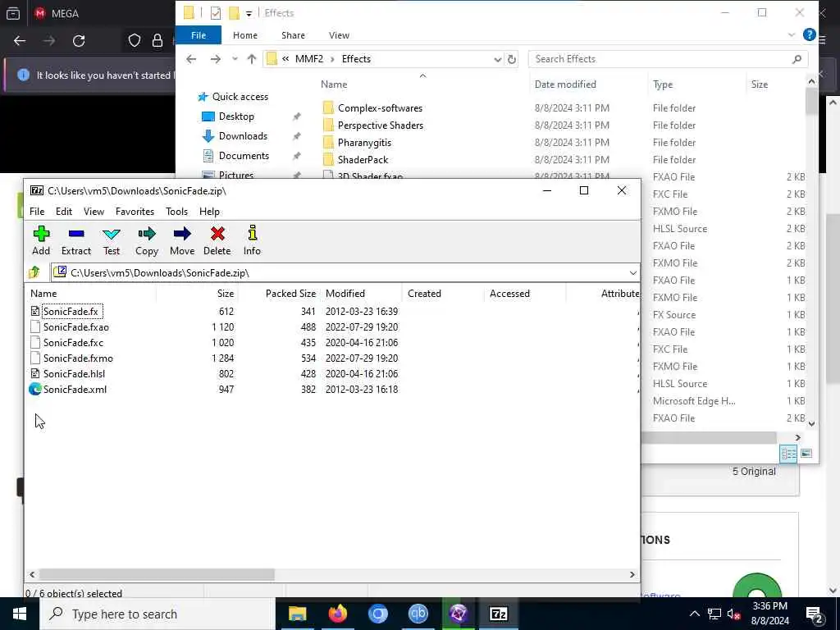Open Info in 7-Zip toolbar
Image resolution: width=840 pixels, height=630 pixels.
[252, 240]
